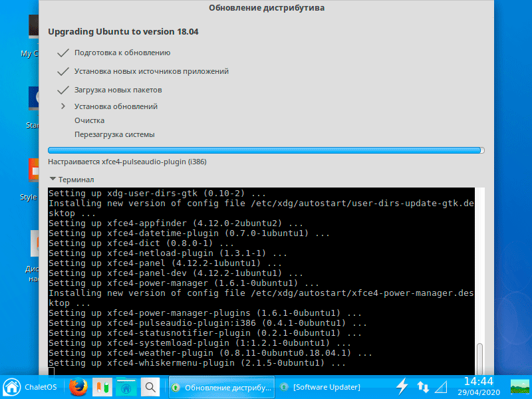Open Firefox from the taskbar
532x399 pixels.
click(78, 386)
